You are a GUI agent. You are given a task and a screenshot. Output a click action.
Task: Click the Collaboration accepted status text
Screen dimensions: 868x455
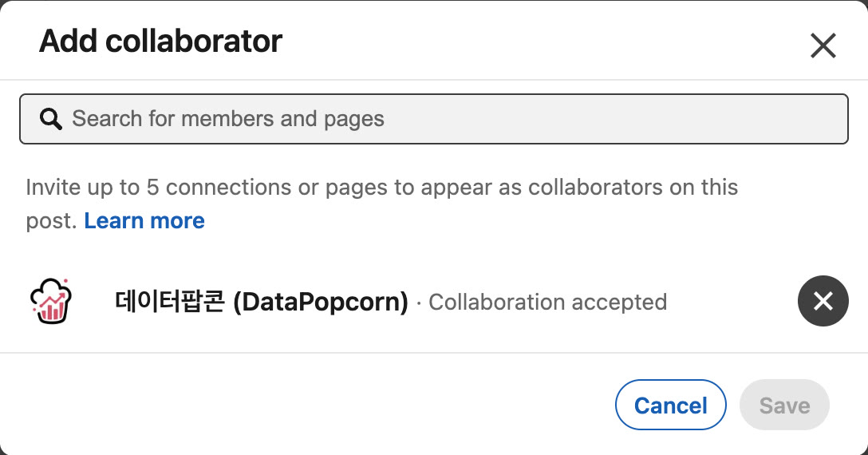(547, 302)
